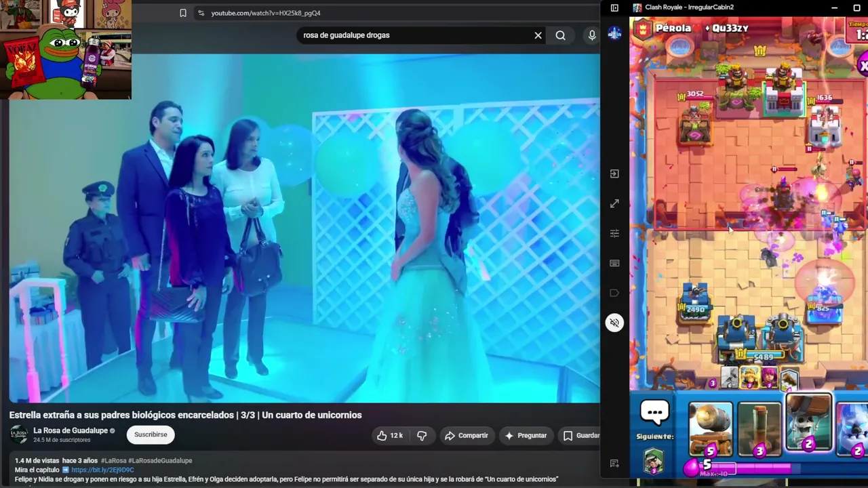Click the enemy king tower
This screenshot has height=488, width=868.
tap(783, 91)
